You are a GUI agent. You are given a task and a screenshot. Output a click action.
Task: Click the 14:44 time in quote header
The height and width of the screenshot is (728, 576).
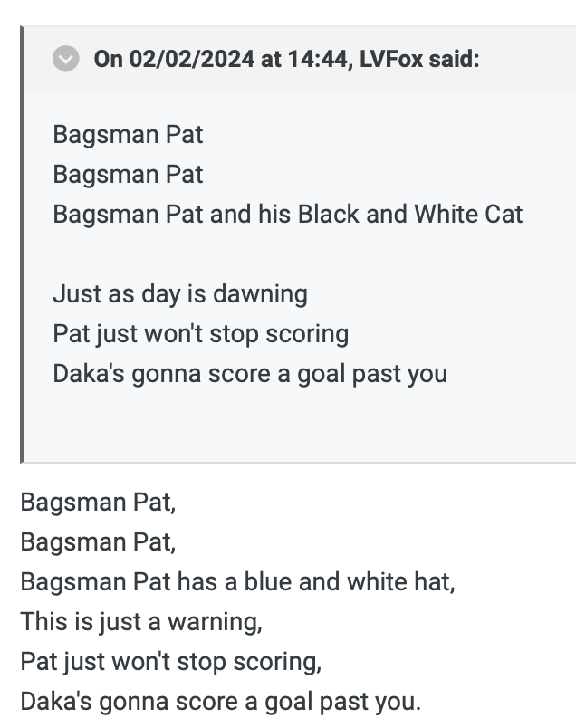[318, 59]
